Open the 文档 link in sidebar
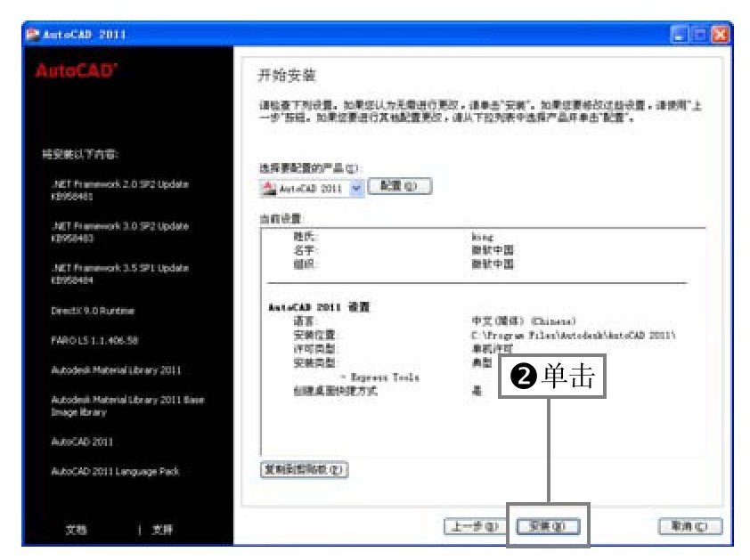Image resolution: width=750 pixels, height=560 pixels. click(x=76, y=530)
